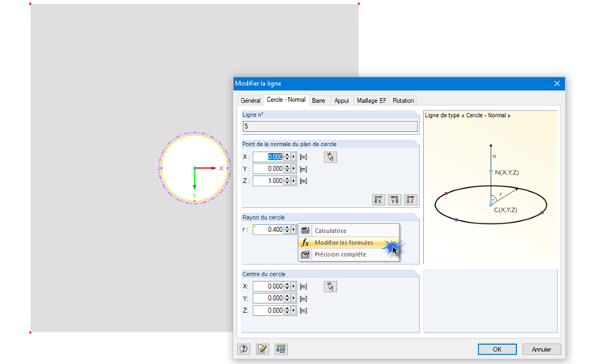Adjust normal point Y spinner arrows
Viewport: 600px width, 364px height.
pos(287,169)
